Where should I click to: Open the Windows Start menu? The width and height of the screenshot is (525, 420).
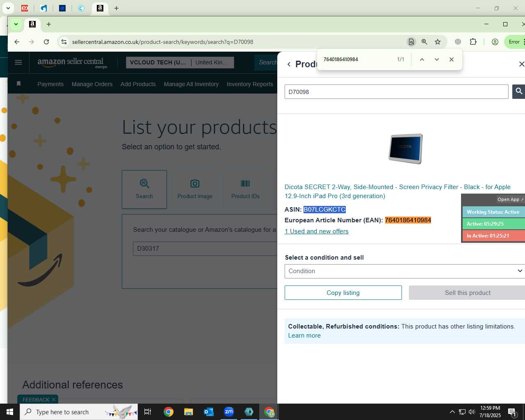pyautogui.click(x=10, y=412)
